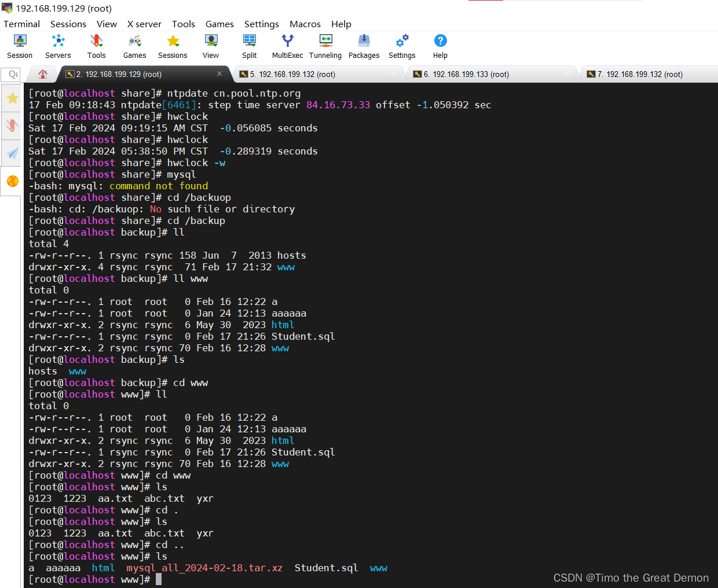Click the mysql_all_2024-02-18.tar.xz file name
The width and height of the screenshot is (718, 588).
205,568
